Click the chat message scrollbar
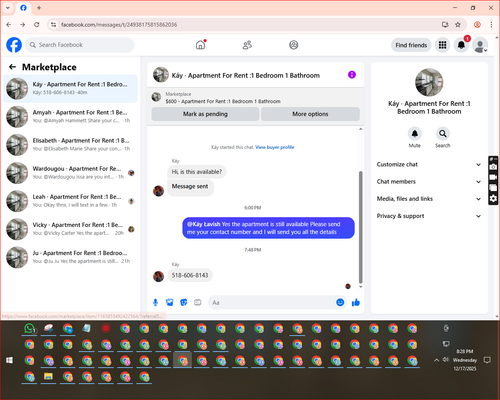500x400 pixels. coord(360,227)
